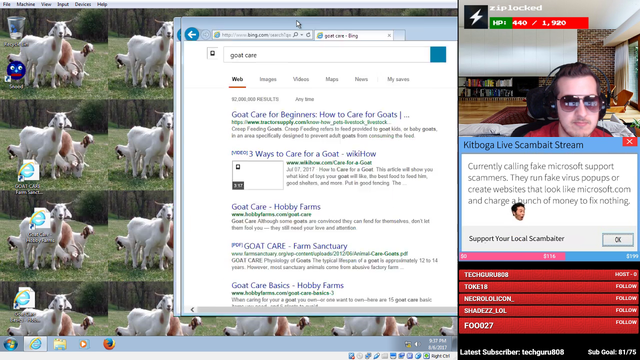Click the blue Bing search button
This screenshot has width=640, height=360.
[x=438, y=55]
